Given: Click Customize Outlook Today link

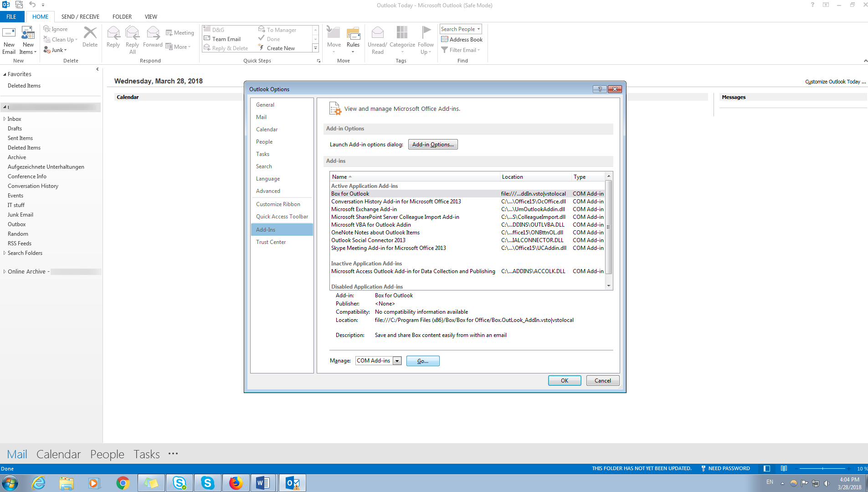Looking at the screenshot, I should (x=835, y=82).
